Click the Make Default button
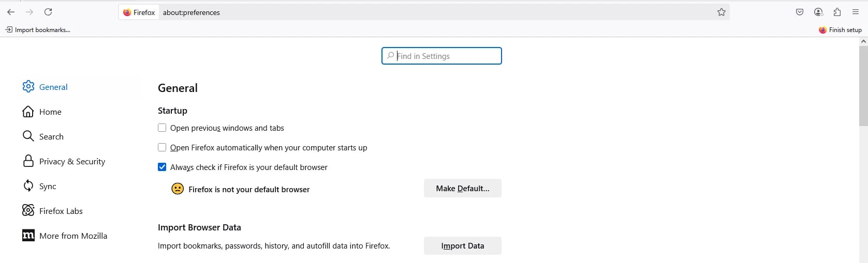 coord(463,189)
